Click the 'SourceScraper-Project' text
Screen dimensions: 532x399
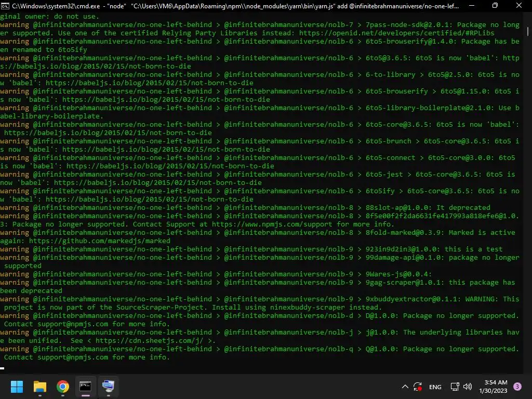pyautogui.click(x=160, y=308)
